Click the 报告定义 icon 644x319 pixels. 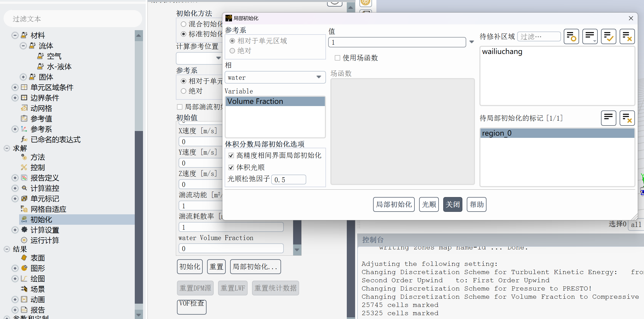(24, 178)
